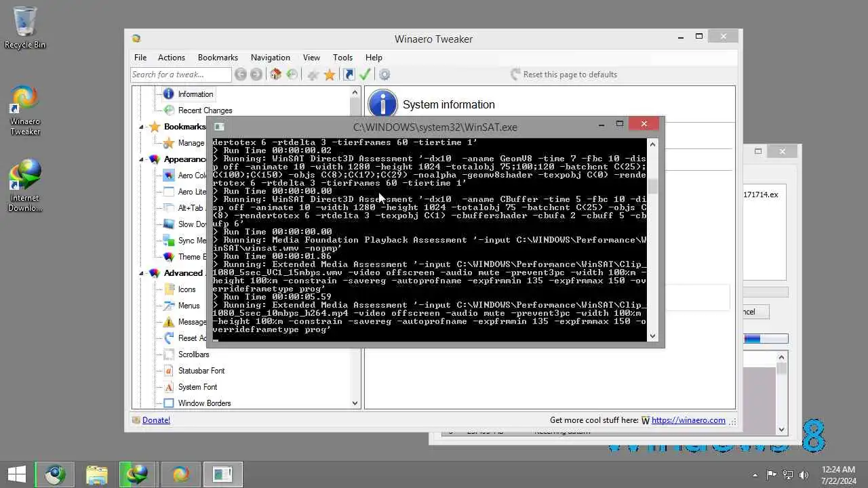Viewport: 868px width, 488px height.
Task: Click the download progress bar in background window
Action: coord(765,338)
